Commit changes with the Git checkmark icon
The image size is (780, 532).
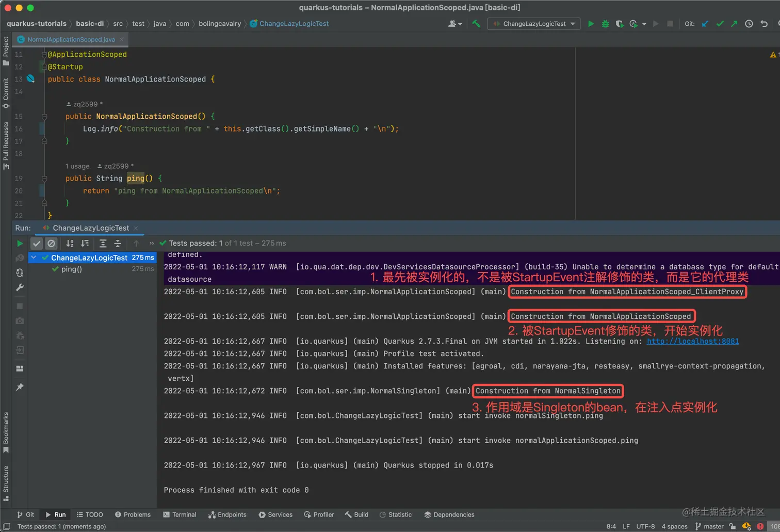pyautogui.click(x=720, y=24)
